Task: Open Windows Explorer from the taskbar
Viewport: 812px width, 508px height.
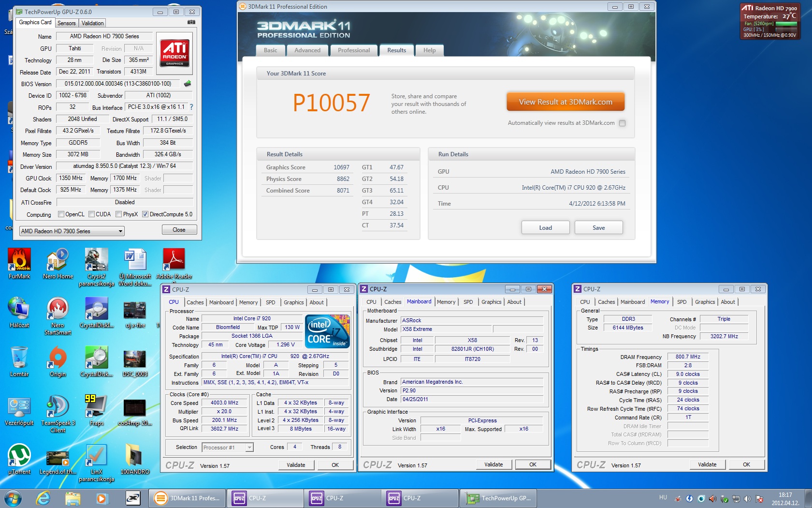Action: (72, 498)
